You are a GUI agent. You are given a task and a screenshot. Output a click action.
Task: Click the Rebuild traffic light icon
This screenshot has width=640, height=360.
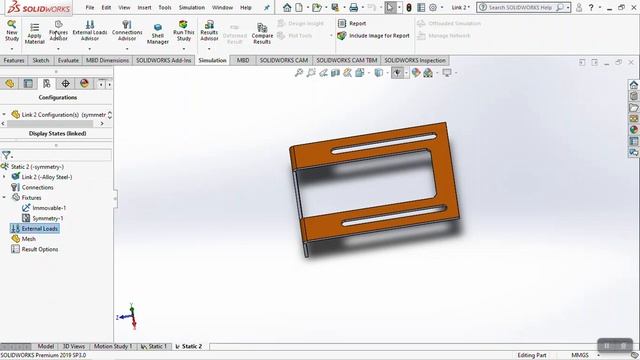pyautogui.click(x=409, y=7)
